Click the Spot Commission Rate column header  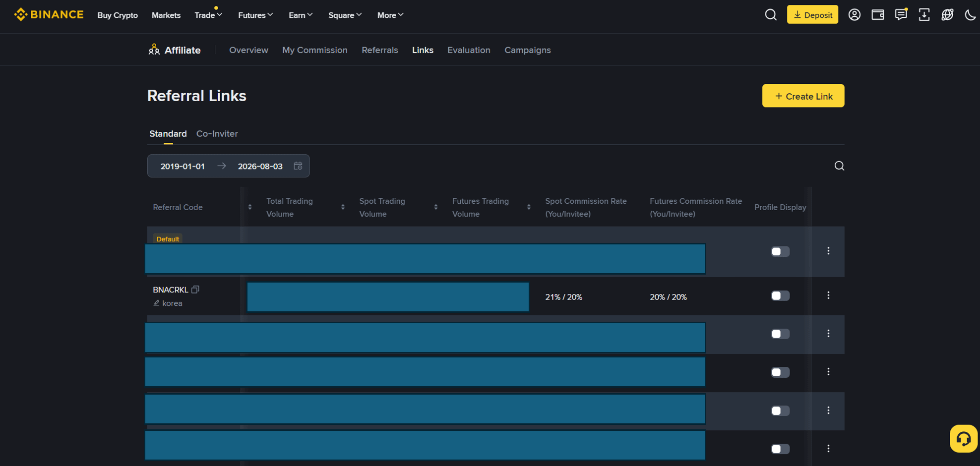(586, 207)
